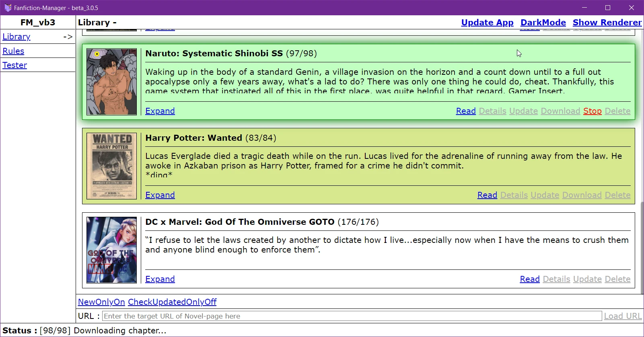Click the novel URL input field

(x=352, y=316)
